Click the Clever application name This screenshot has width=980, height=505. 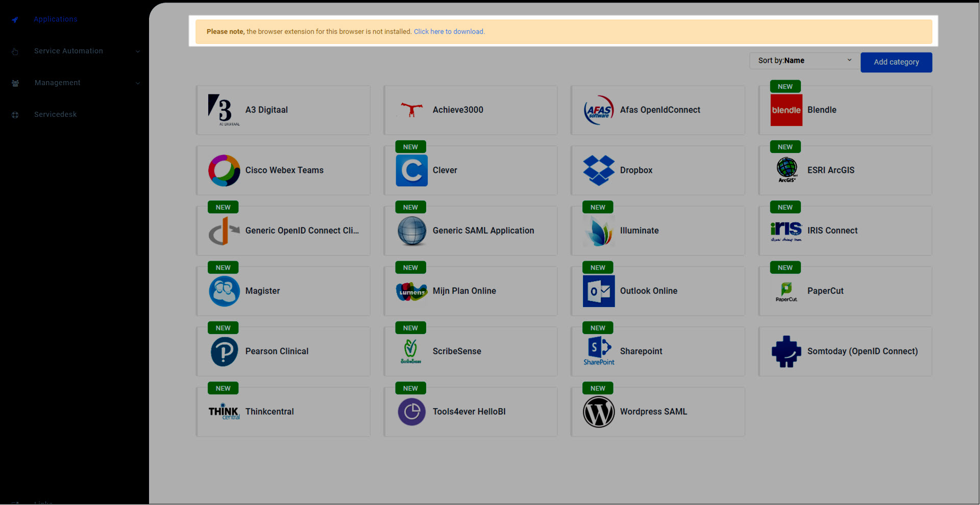pyautogui.click(x=445, y=170)
